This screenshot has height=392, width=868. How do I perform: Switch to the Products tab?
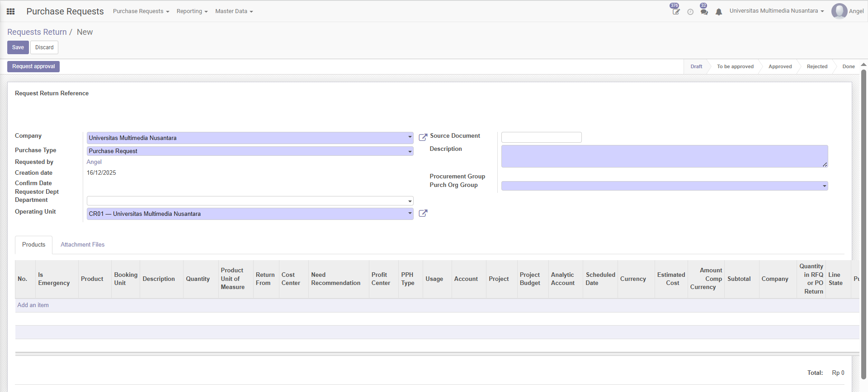[34, 245]
